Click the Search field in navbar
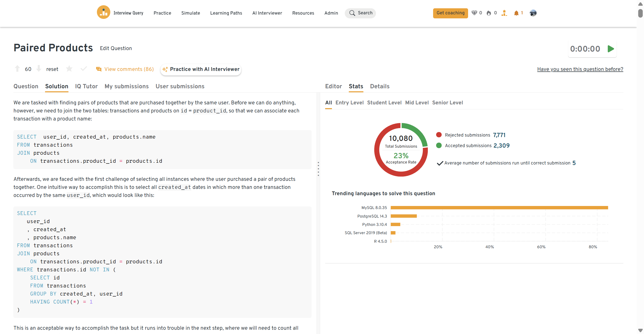This screenshot has width=644, height=334. [360, 13]
